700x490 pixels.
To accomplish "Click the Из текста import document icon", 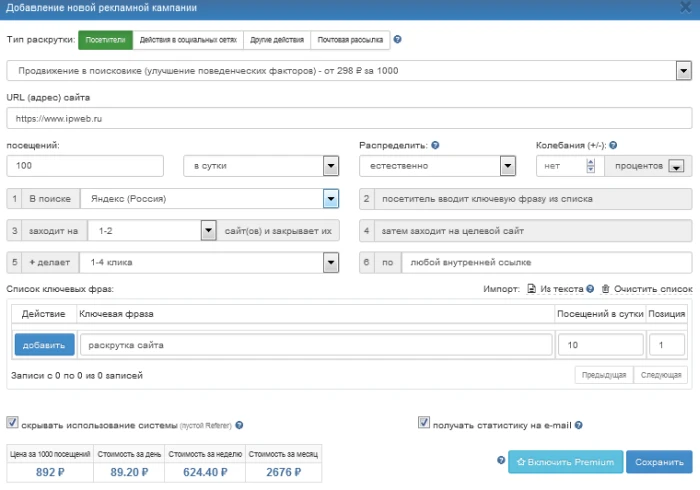I will 532,289.
